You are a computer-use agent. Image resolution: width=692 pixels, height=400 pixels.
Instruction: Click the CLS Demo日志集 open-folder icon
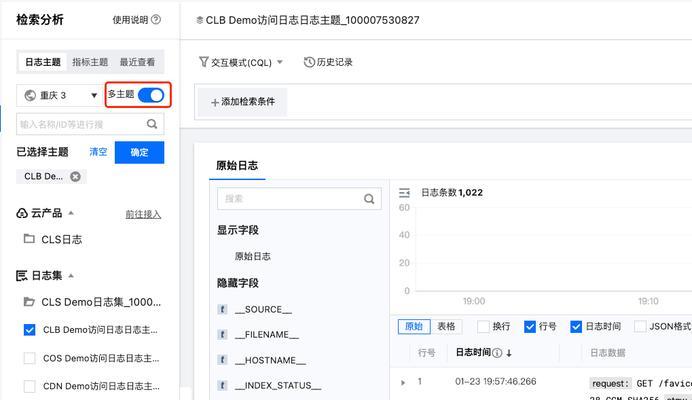pyautogui.click(x=29, y=302)
